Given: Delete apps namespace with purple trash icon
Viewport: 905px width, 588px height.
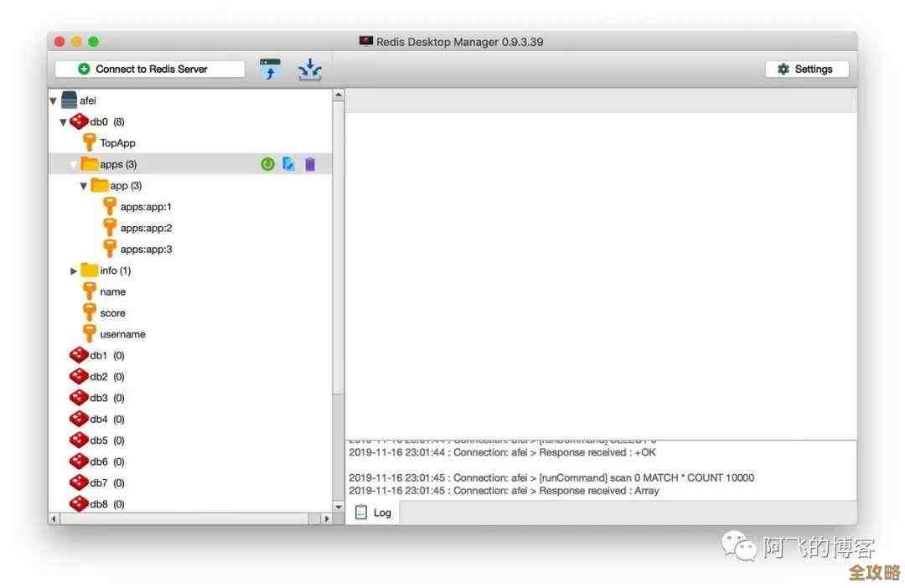Looking at the screenshot, I should 310,164.
